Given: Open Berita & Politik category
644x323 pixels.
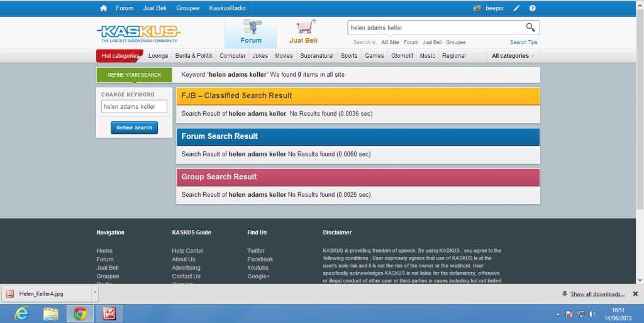Looking at the screenshot, I should [x=194, y=56].
